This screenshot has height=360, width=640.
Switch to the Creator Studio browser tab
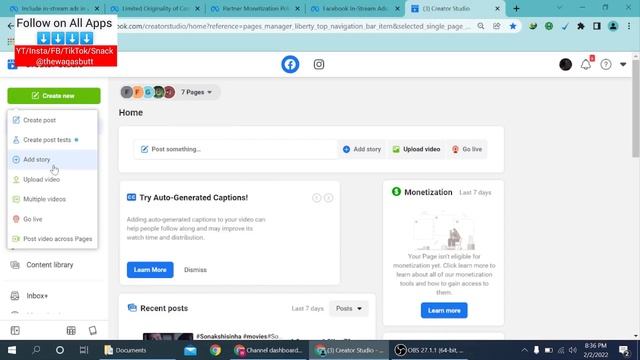coord(454,9)
